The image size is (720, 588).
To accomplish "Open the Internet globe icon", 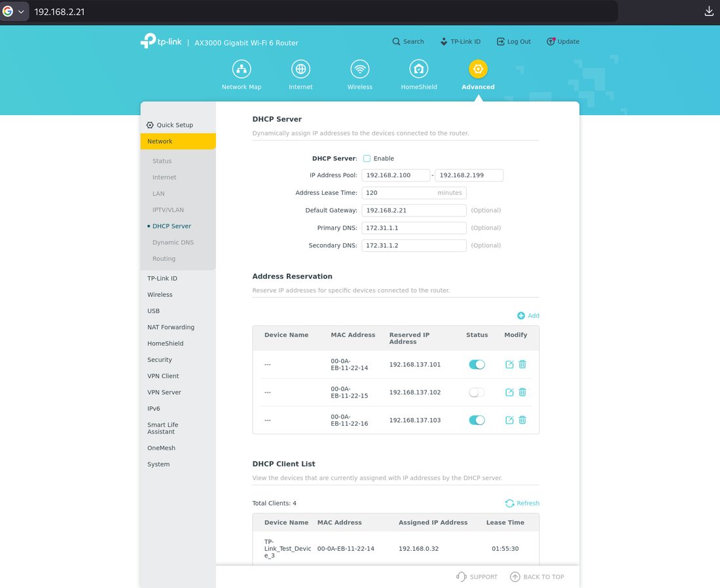I will (301, 69).
